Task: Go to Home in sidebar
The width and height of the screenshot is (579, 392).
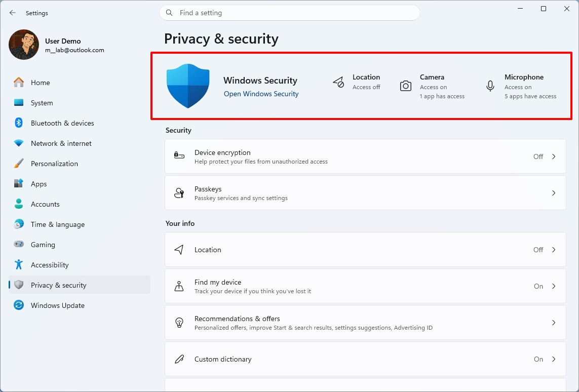Action: coord(80,83)
